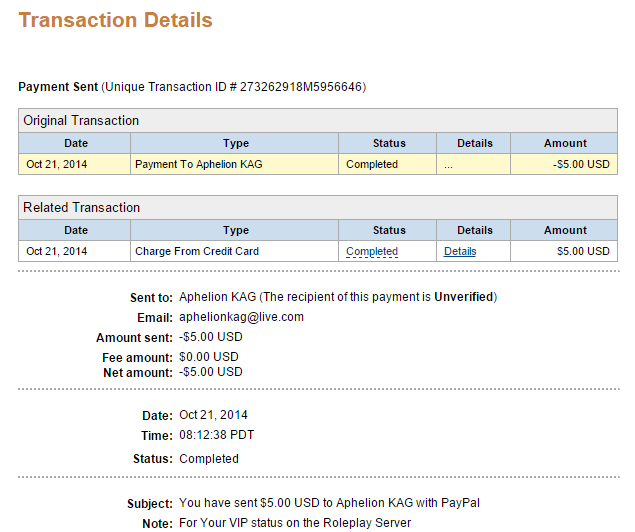Open the Details link in Related Transaction
Screen dimensions: 635x532
coord(460,252)
